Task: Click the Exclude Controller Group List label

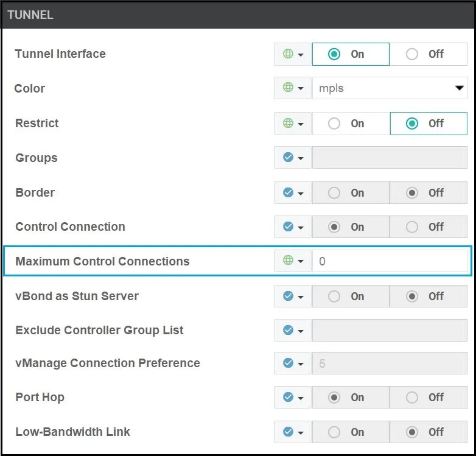Action: pyautogui.click(x=99, y=330)
